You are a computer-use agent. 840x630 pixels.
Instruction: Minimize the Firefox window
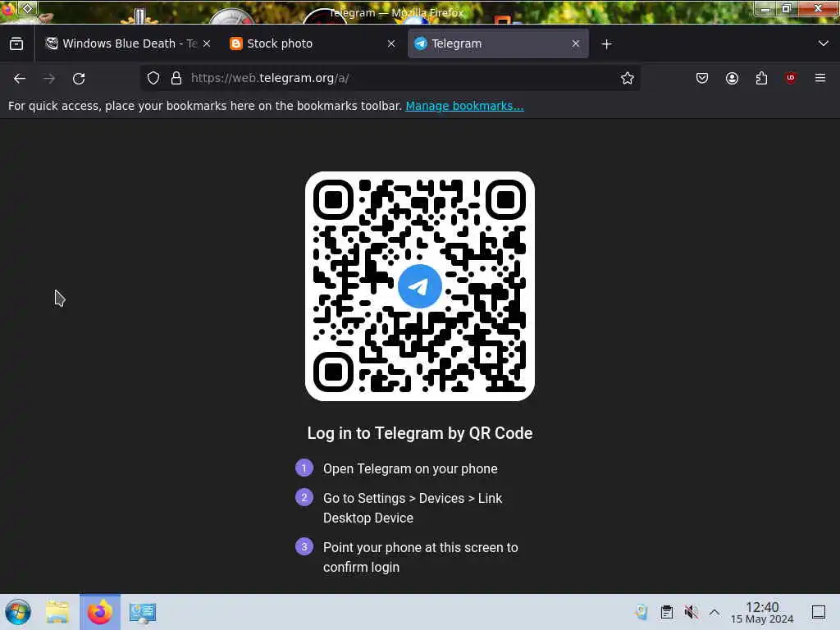coord(765,9)
